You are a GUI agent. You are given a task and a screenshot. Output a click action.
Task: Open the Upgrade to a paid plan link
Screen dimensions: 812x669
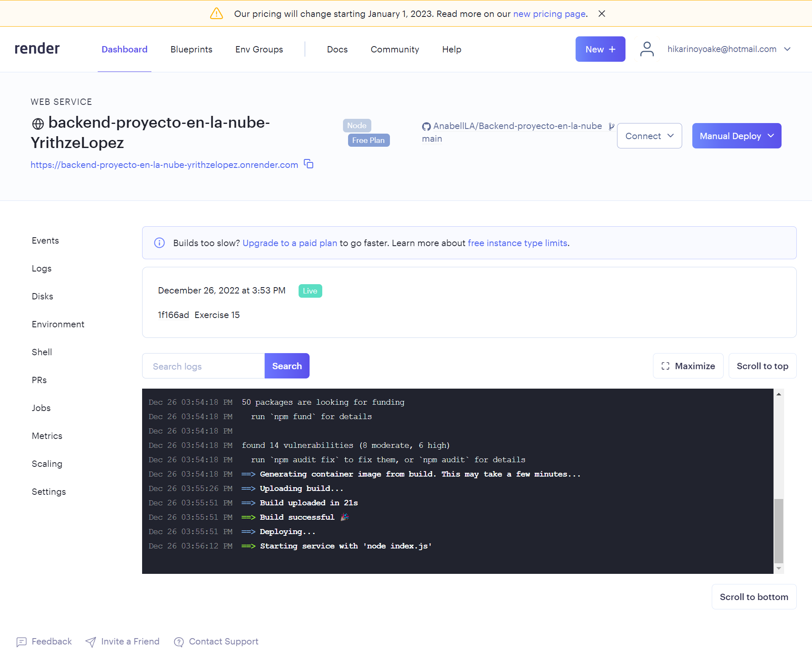(x=289, y=243)
